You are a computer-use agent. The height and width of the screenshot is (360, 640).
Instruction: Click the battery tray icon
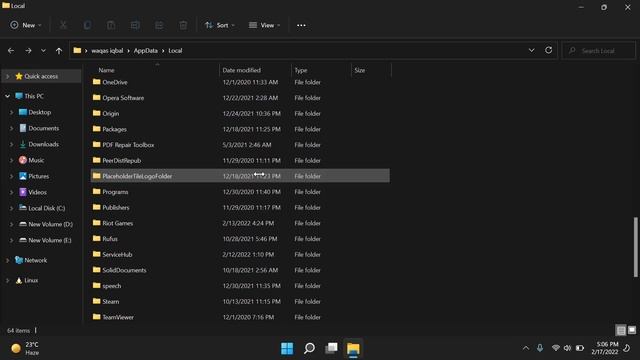click(x=580, y=348)
